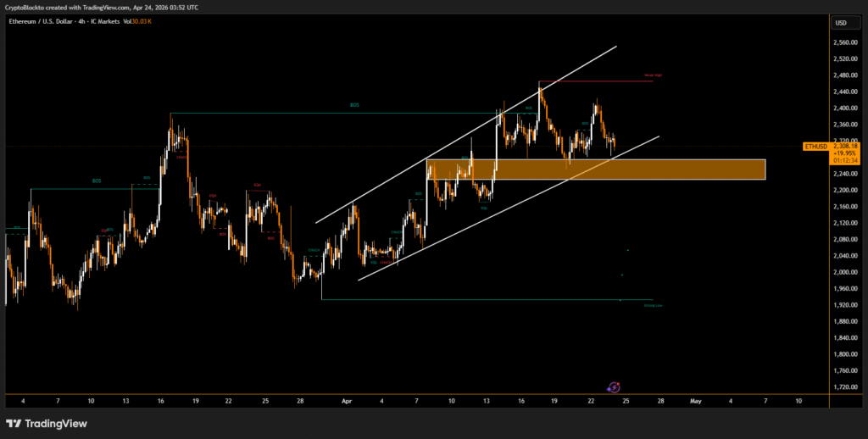Click the Apr label on time axis
The height and width of the screenshot is (439, 868).
pos(347,399)
